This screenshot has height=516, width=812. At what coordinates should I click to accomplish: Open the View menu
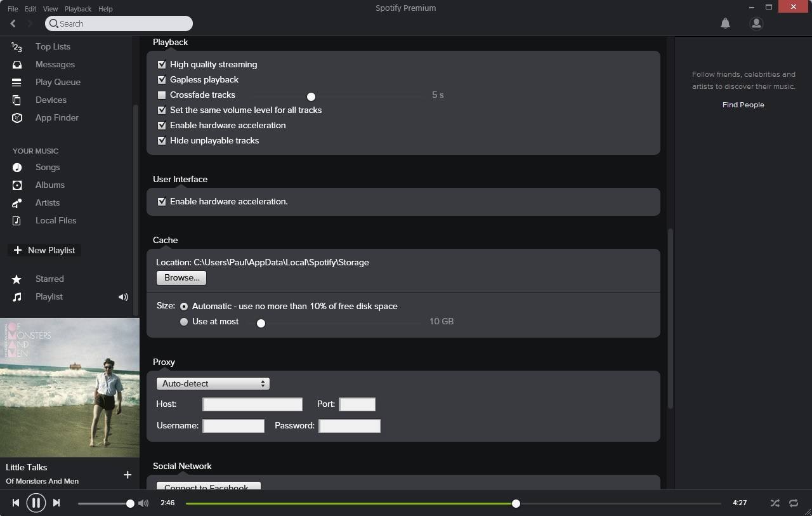50,9
